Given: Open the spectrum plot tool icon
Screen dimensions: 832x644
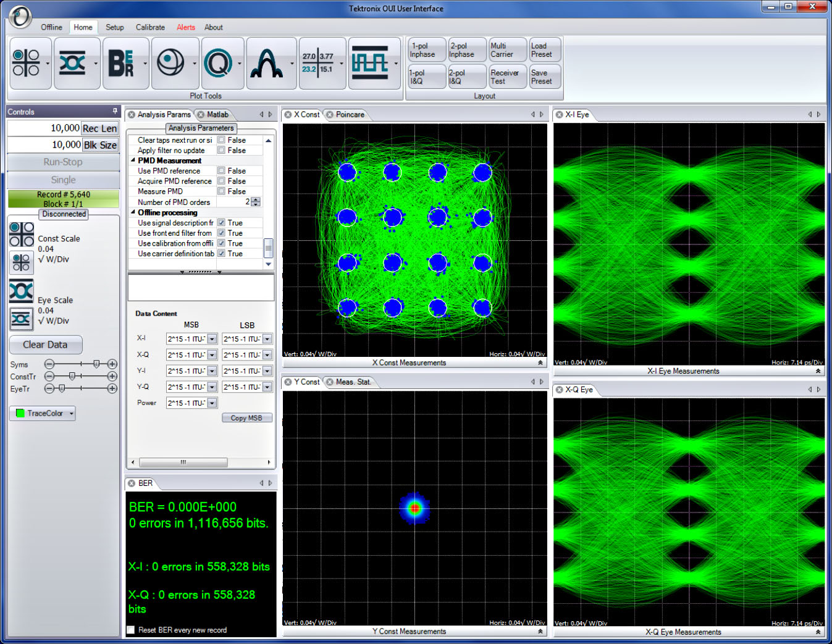Looking at the screenshot, I should tap(266, 63).
